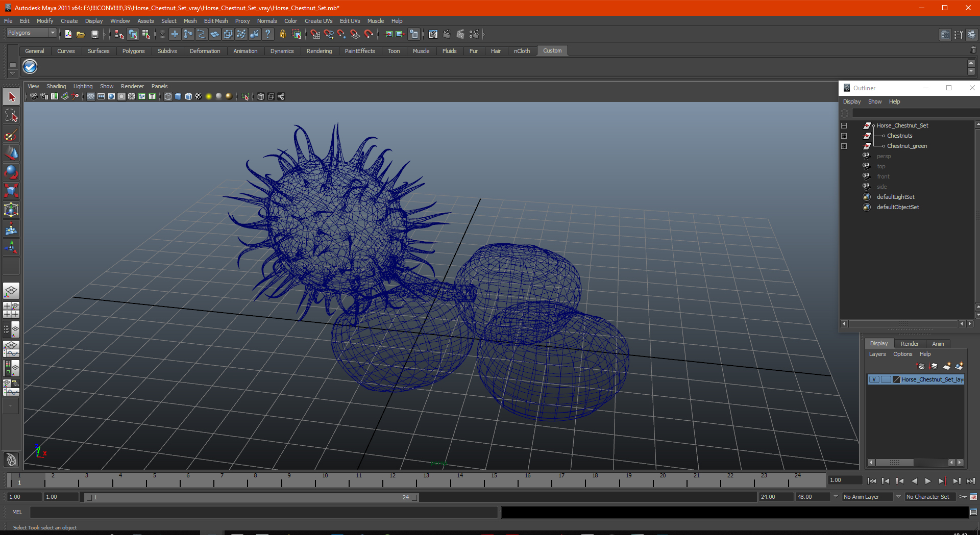Activate the Paint Selection tool

pos(11,135)
